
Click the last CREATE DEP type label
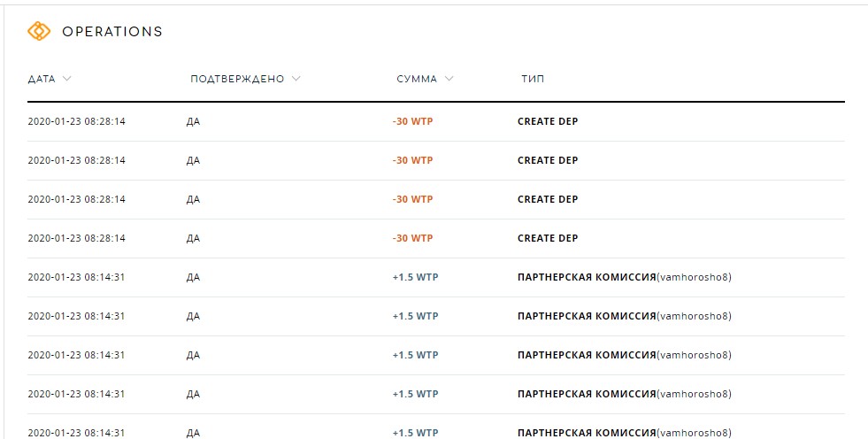pos(548,238)
